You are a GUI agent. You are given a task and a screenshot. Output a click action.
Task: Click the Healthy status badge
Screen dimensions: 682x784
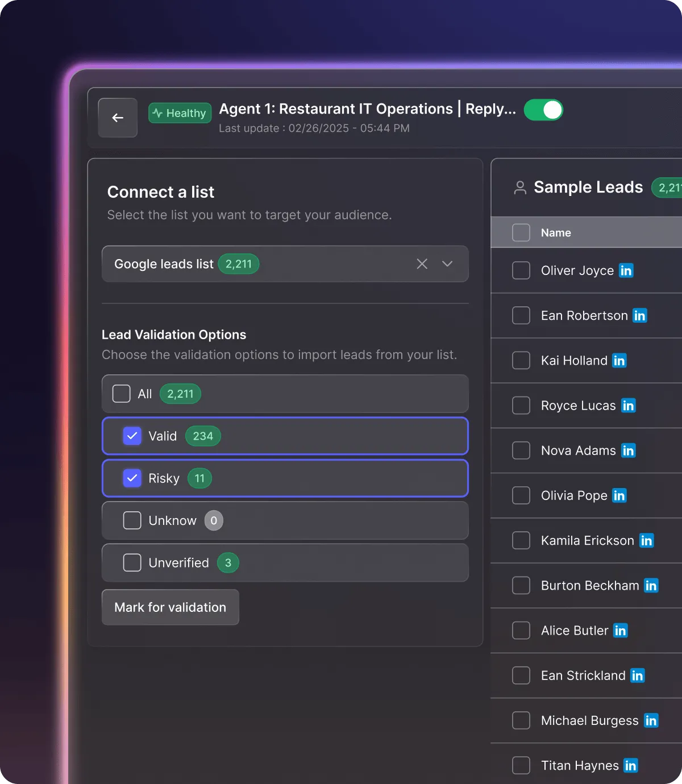[180, 113]
